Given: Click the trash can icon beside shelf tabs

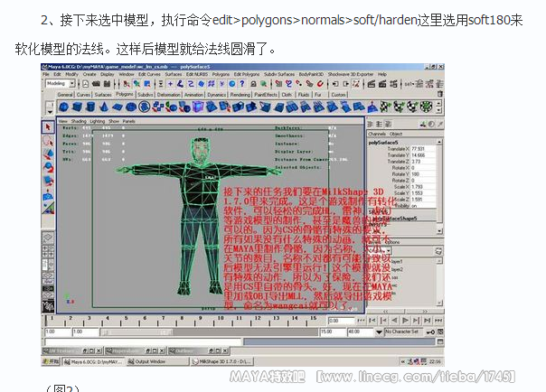Looking at the screenshot, I should click(x=440, y=94).
